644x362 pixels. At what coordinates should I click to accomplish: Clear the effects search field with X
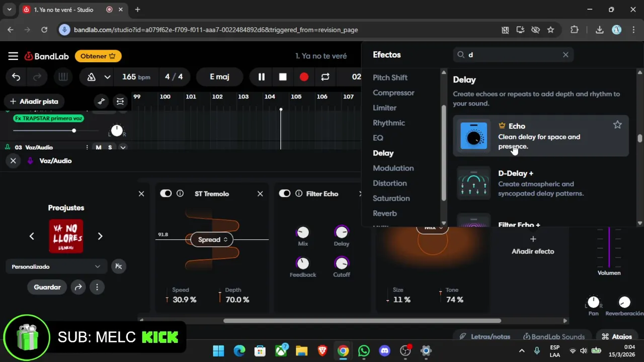[566, 55]
